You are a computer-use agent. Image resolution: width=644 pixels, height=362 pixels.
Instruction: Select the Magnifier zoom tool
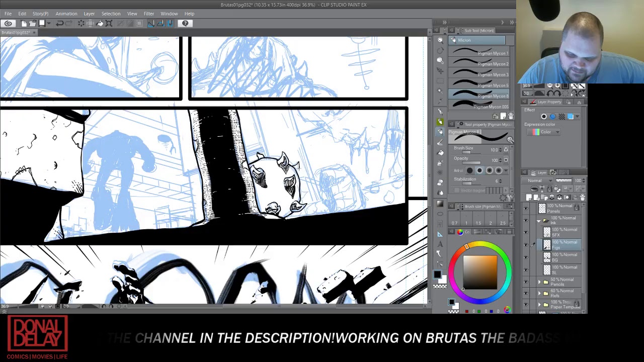pyautogui.click(x=440, y=40)
